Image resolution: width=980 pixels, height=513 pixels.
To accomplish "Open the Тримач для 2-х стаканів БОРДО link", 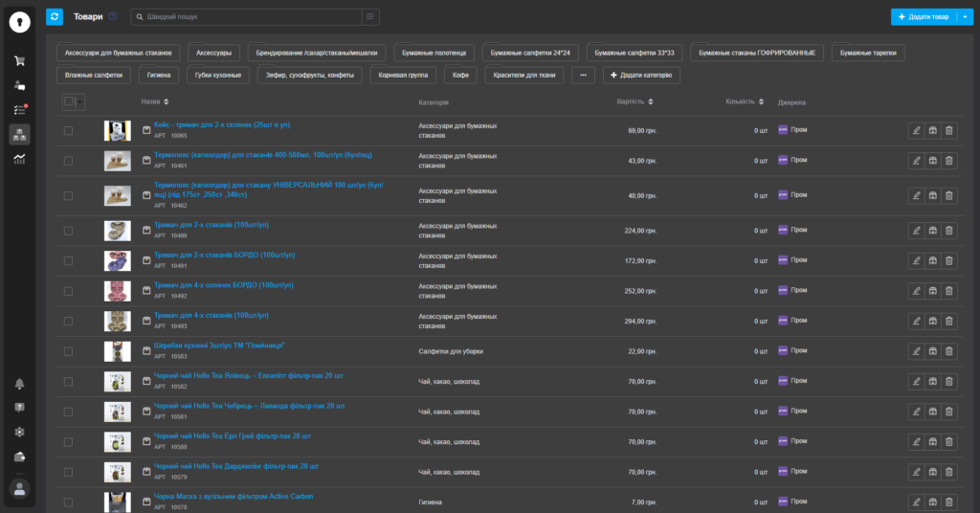I will point(210,255).
